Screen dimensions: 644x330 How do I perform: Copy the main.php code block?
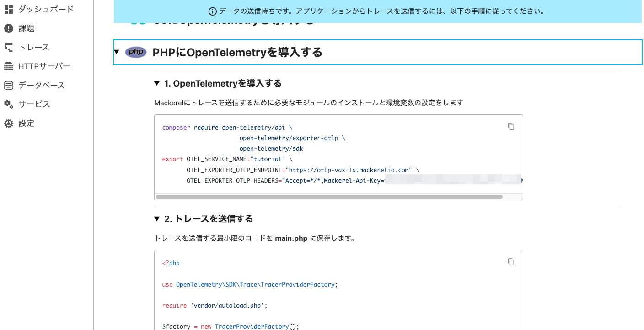[x=511, y=262]
